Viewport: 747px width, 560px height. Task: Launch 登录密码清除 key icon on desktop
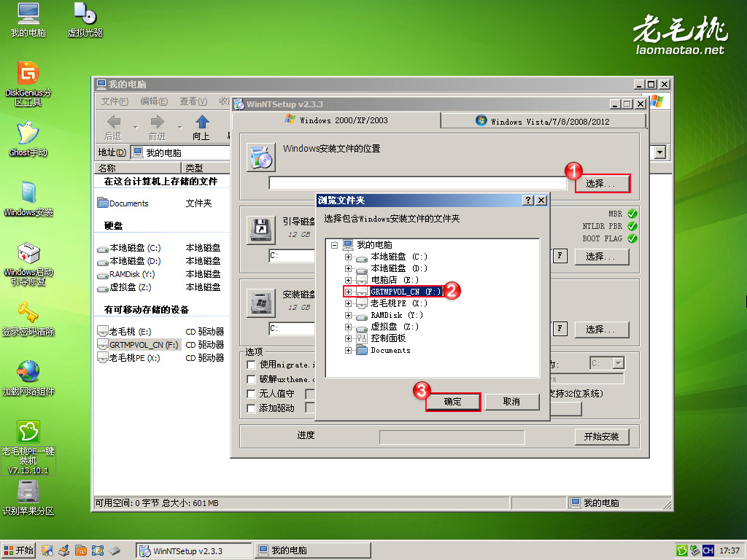click(x=28, y=319)
